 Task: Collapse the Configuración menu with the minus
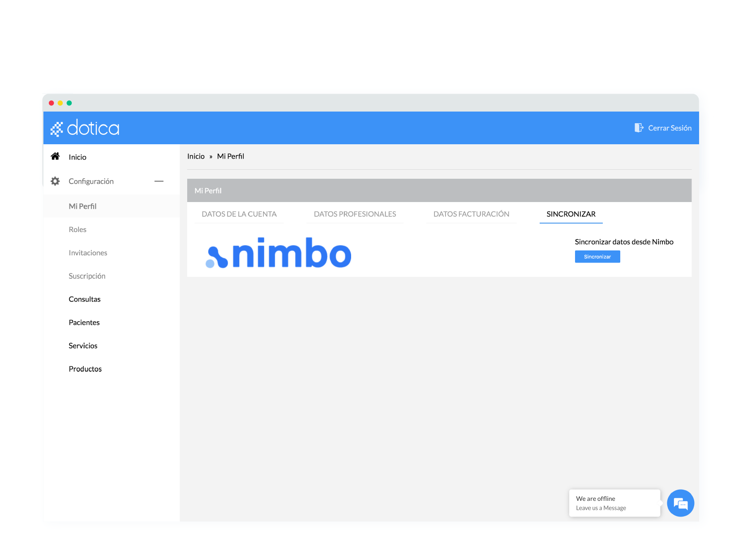click(159, 181)
